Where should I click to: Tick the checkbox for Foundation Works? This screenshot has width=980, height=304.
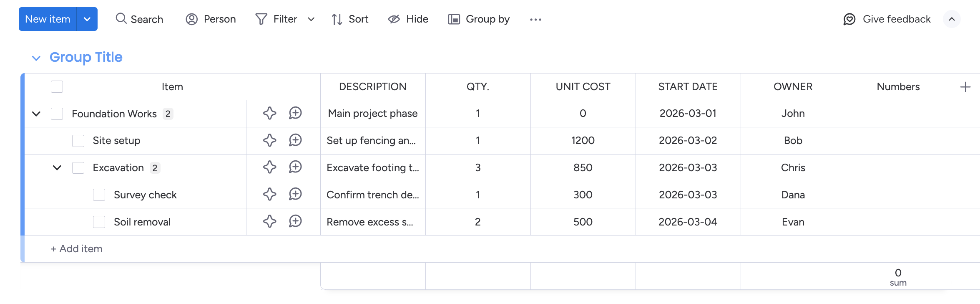click(57, 114)
